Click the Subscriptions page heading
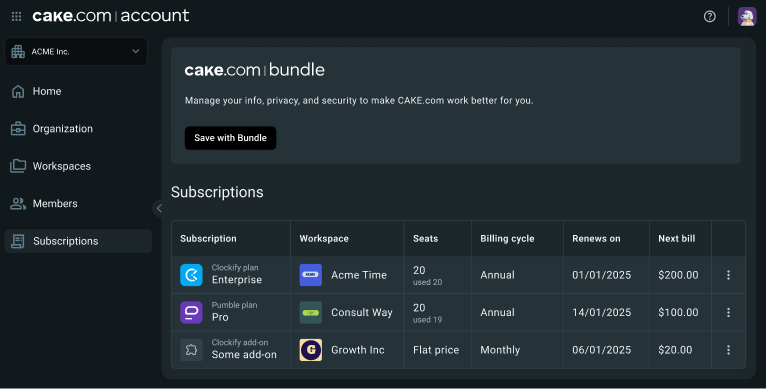 [x=217, y=192]
